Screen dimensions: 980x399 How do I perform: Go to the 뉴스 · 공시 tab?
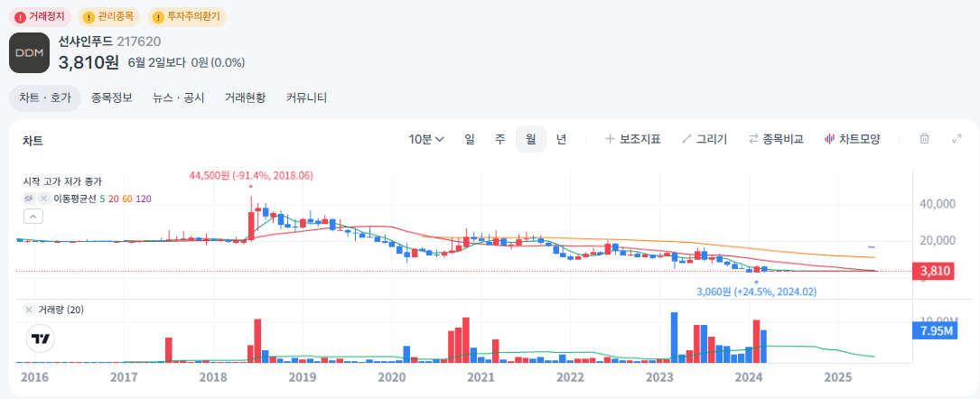pyautogui.click(x=179, y=98)
